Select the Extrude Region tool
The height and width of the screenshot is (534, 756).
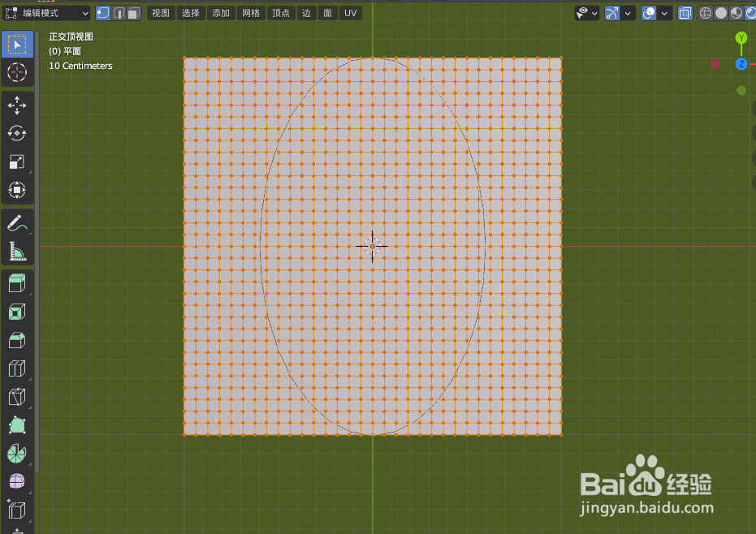point(17,283)
